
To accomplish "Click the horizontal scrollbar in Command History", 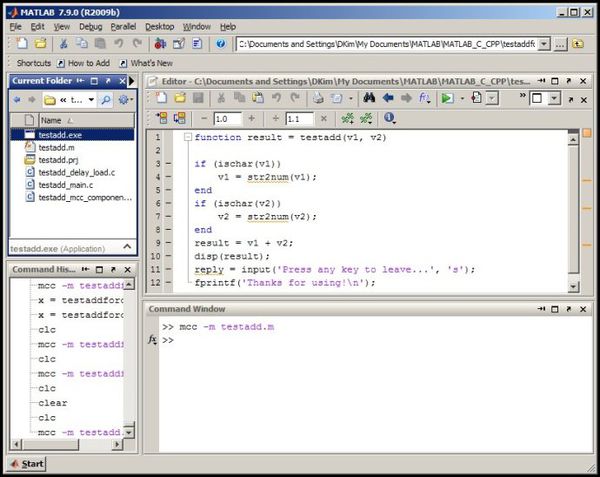I will click(67, 444).
